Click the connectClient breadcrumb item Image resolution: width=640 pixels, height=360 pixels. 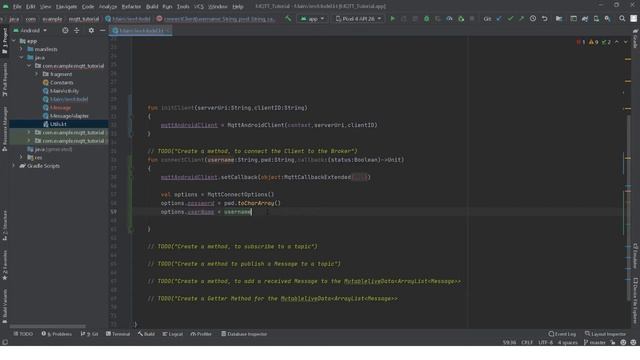(216, 19)
